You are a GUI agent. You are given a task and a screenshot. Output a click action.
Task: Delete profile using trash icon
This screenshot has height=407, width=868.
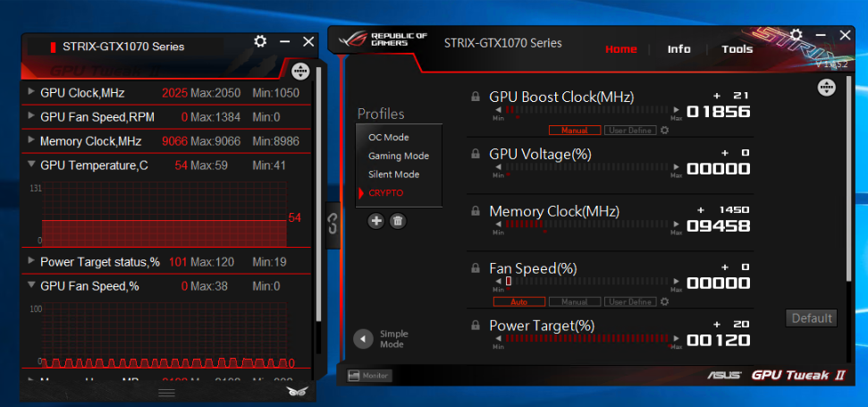coord(398,220)
